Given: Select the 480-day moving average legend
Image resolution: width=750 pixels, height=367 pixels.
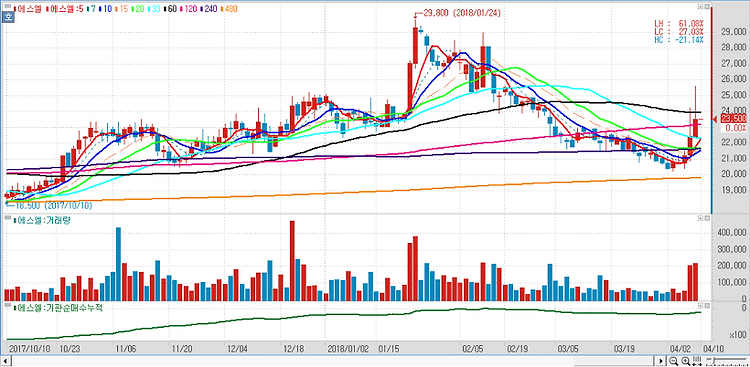Looking at the screenshot, I should point(229,9).
